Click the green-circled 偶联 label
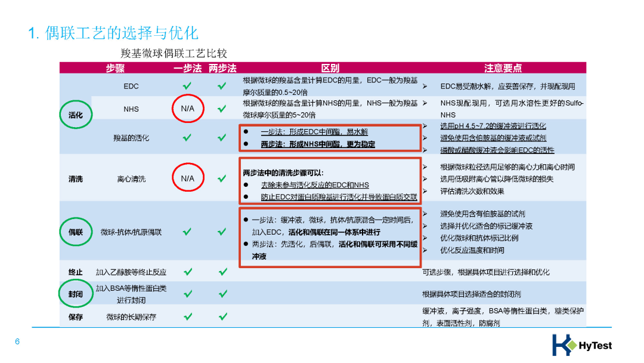 pyautogui.click(x=76, y=232)
